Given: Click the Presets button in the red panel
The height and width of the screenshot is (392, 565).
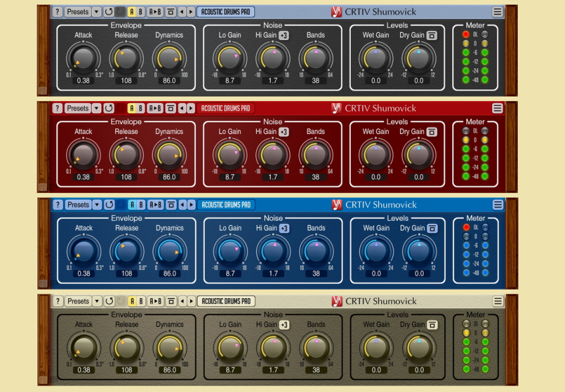Looking at the screenshot, I should [x=78, y=108].
